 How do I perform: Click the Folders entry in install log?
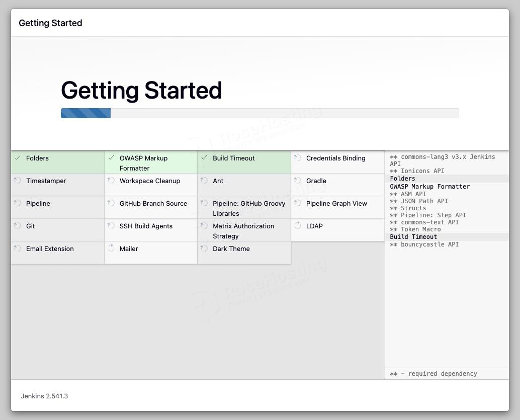(402, 179)
